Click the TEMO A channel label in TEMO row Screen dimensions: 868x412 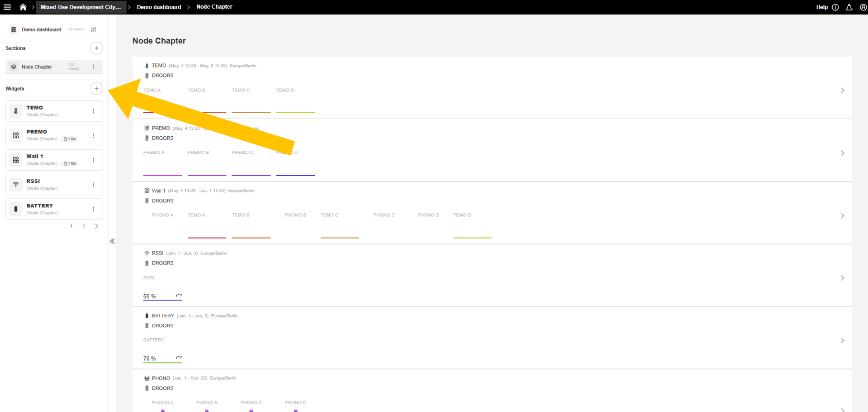[x=152, y=90]
